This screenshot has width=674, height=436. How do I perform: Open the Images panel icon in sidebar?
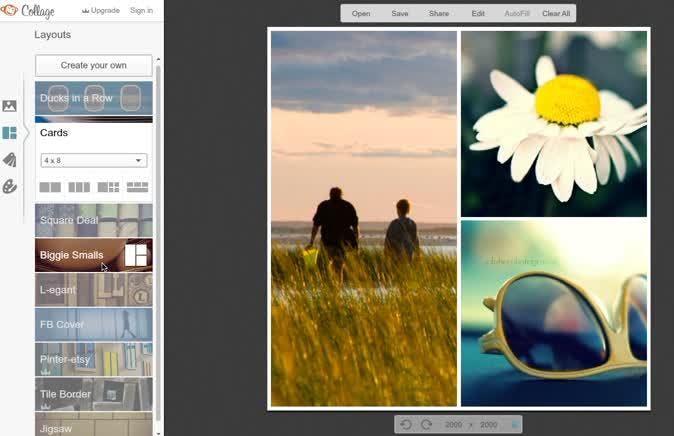pyautogui.click(x=9, y=106)
